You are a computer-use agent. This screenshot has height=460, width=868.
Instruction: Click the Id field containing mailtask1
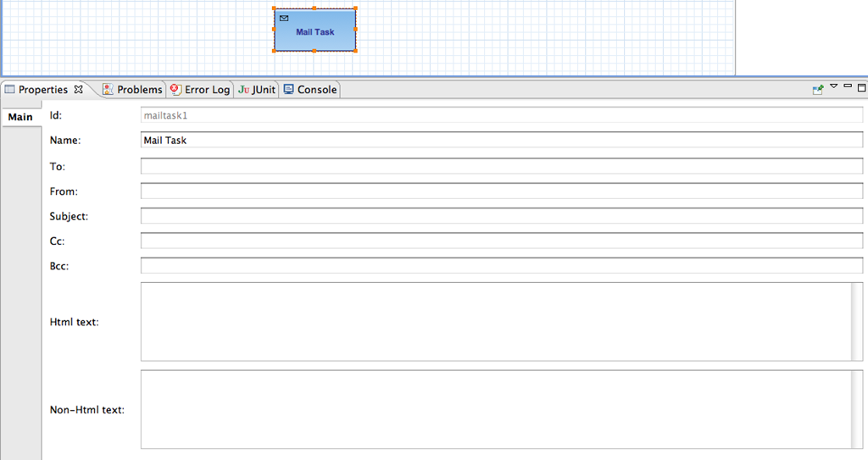click(502, 115)
